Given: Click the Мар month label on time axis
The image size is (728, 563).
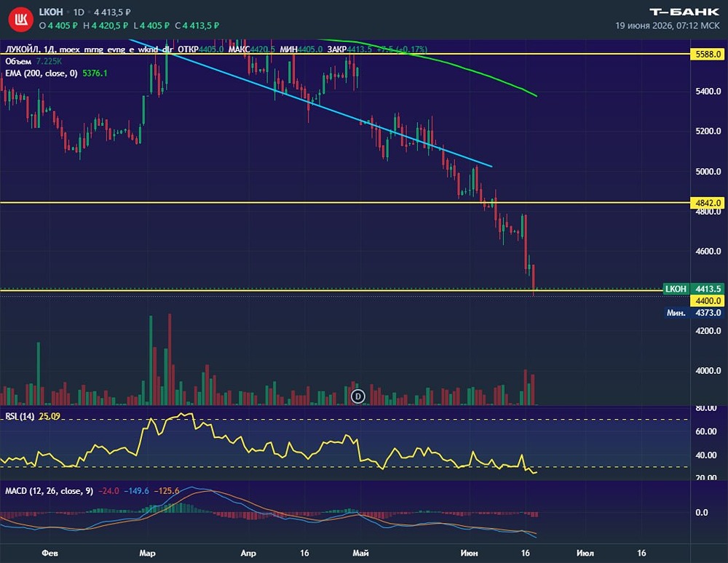Looking at the screenshot, I should point(147,553).
